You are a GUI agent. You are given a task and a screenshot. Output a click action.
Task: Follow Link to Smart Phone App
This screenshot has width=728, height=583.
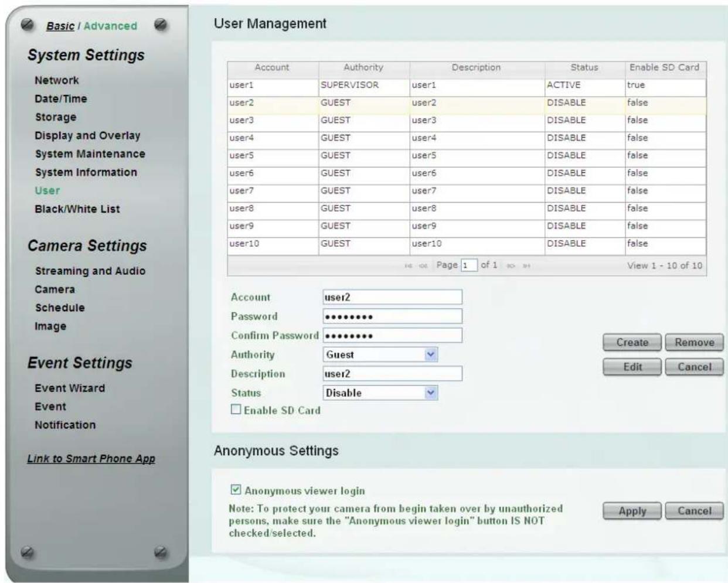91,459
